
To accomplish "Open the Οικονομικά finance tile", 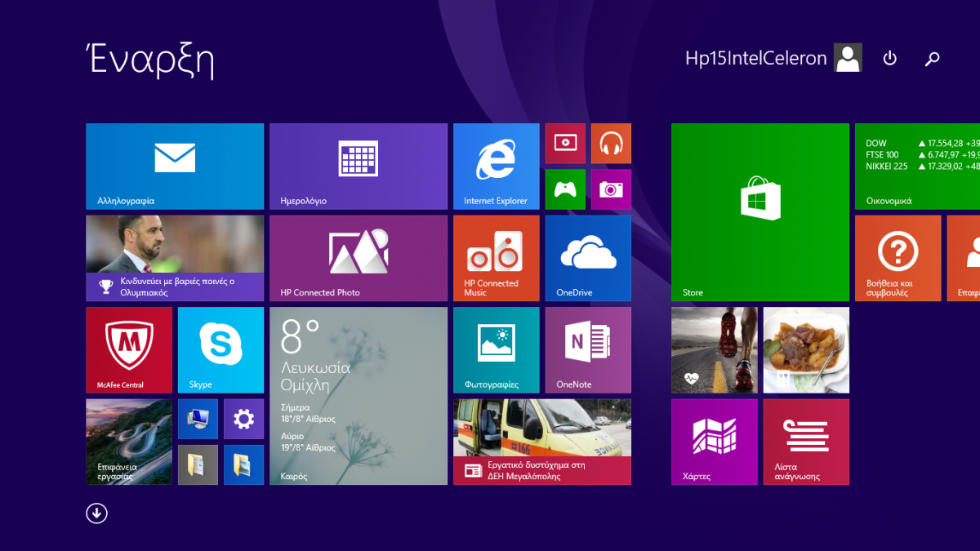I will coord(917,167).
